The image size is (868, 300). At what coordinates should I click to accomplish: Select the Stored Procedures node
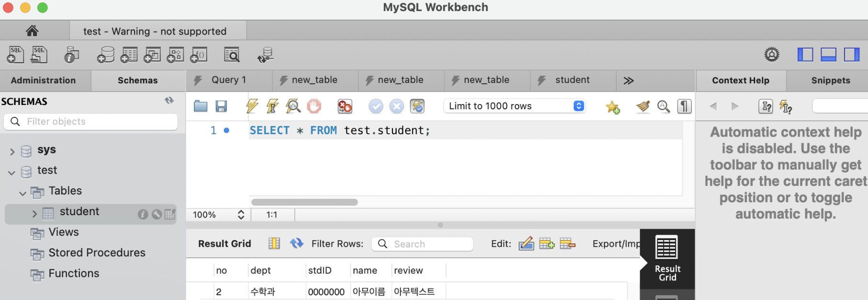click(x=97, y=253)
